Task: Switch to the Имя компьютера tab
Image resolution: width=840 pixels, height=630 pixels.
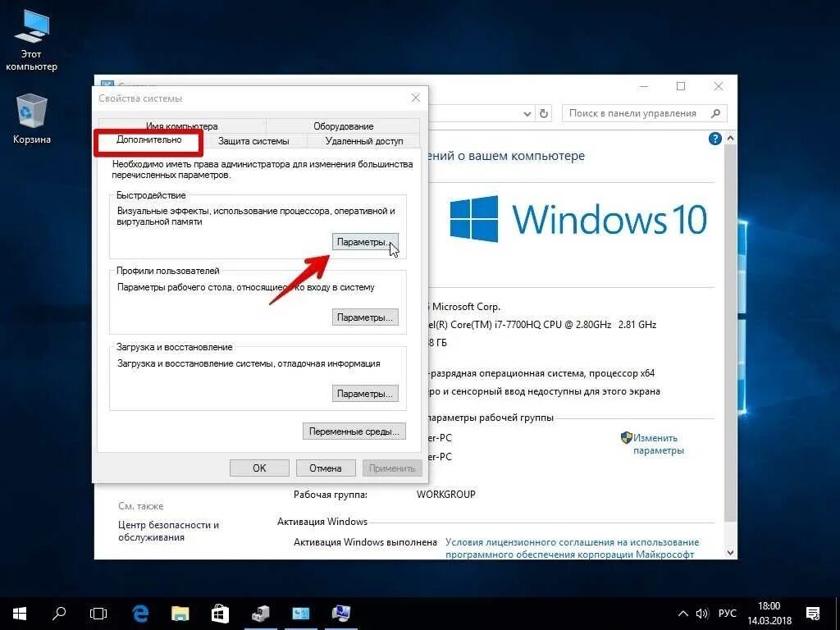Action: (x=181, y=126)
